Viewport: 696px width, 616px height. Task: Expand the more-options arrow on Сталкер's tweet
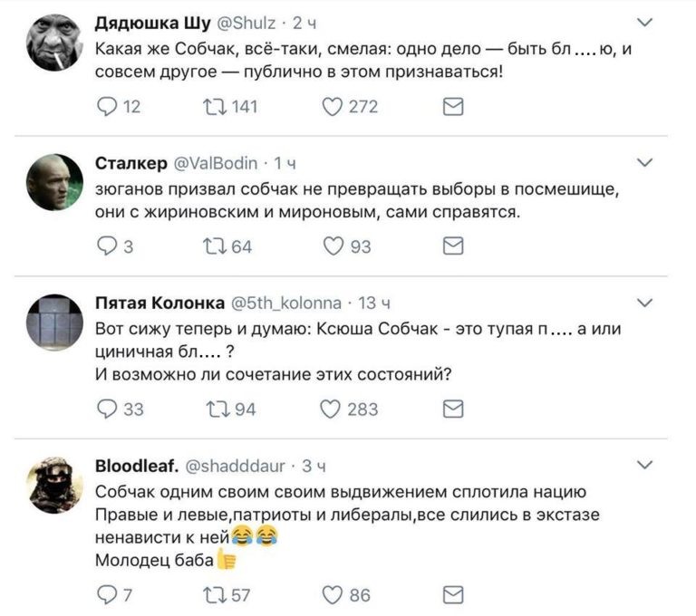644,163
